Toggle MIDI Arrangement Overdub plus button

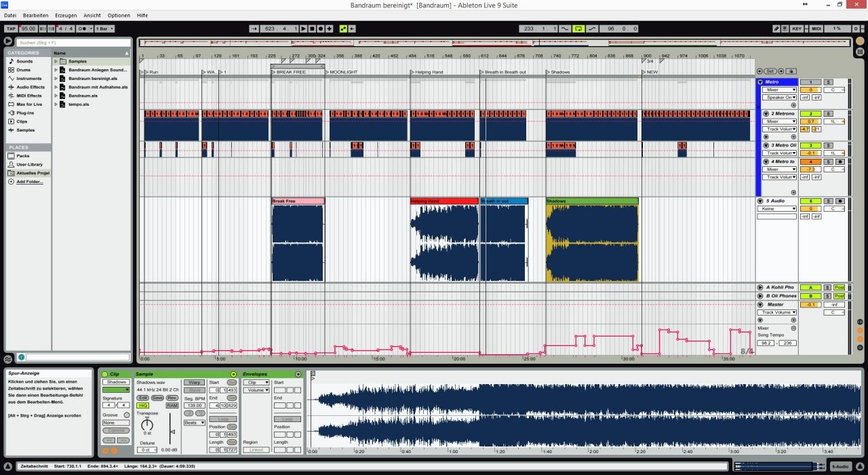pyautogui.click(x=330, y=28)
